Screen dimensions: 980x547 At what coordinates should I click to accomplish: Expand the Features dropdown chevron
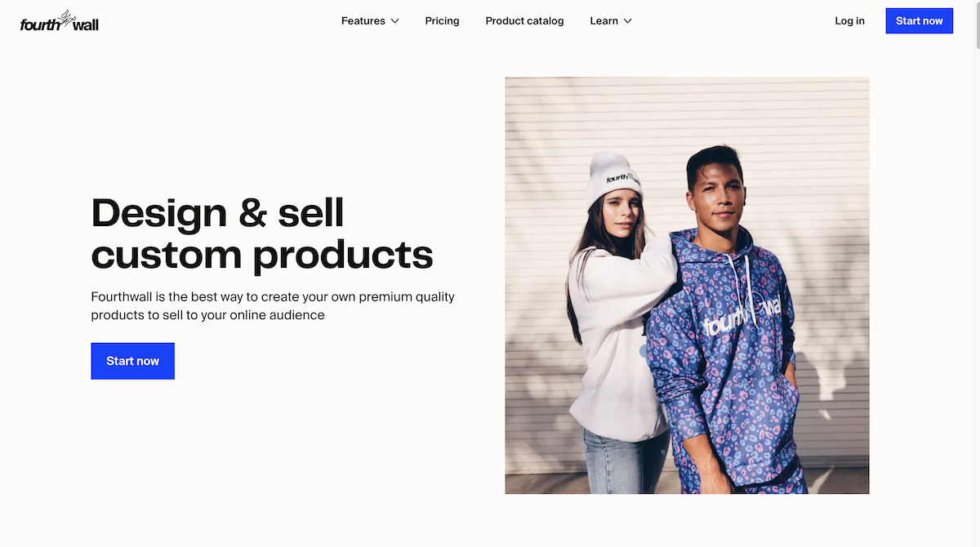395,21
